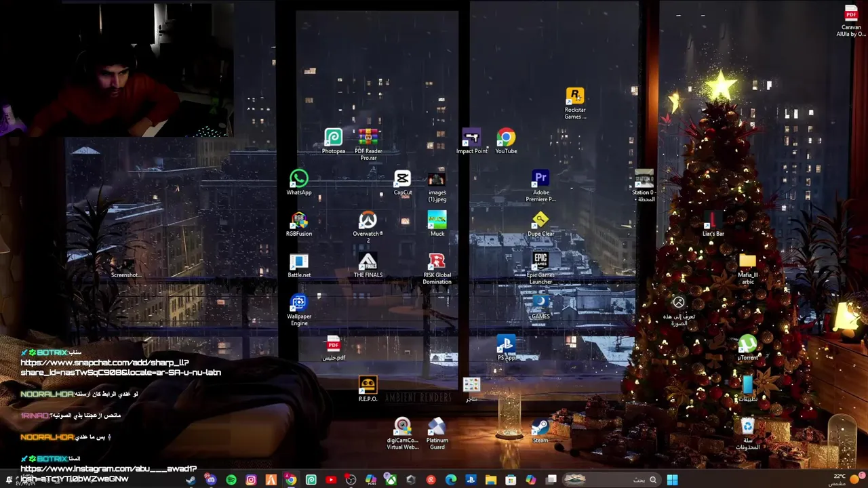This screenshot has height=488, width=868.
Task: Open Xbox app in taskbar
Action: coord(391,480)
